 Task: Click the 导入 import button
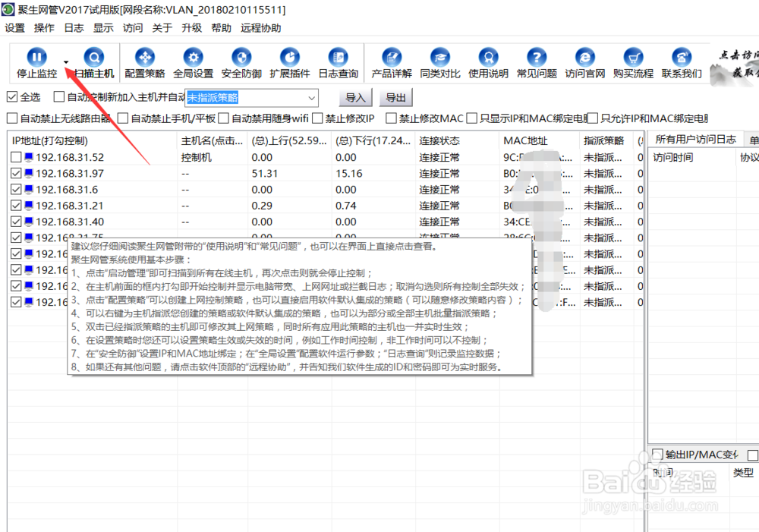(x=355, y=97)
